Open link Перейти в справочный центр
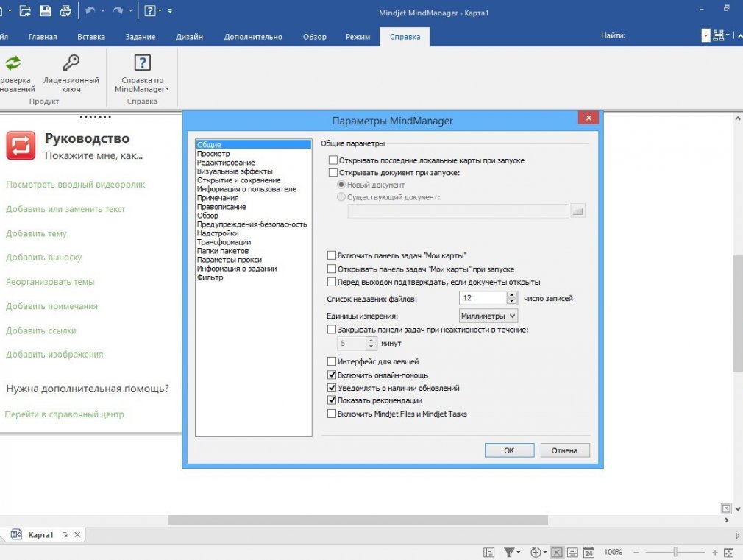 coord(65,414)
